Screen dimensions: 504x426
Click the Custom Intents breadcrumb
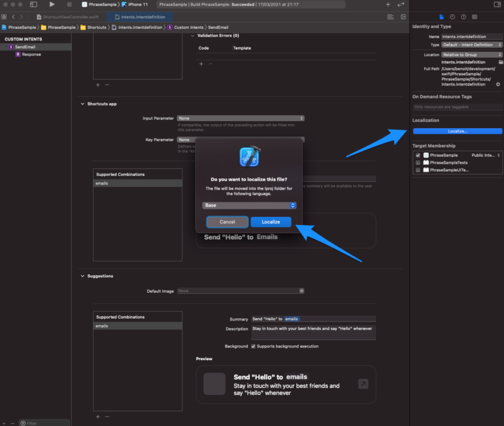click(186, 27)
